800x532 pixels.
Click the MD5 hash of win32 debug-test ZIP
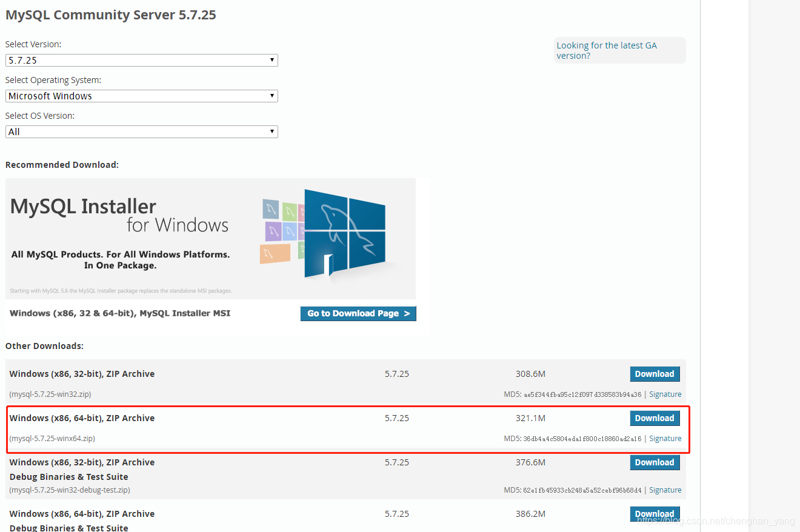coord(582,490)
